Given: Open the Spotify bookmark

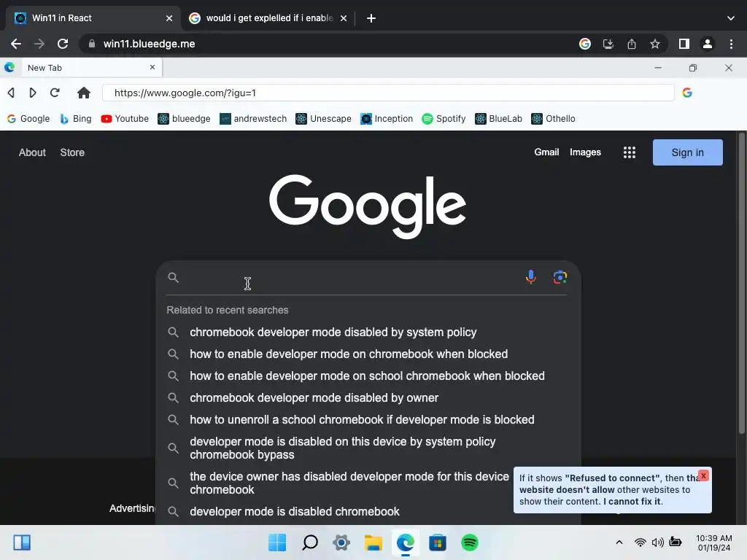Looking at the screenshot, I should (444, 119).
